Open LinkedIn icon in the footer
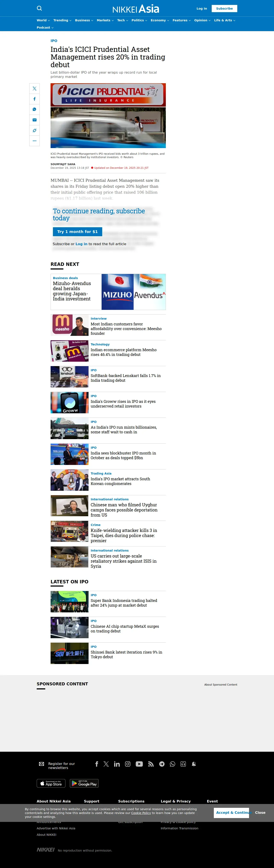The width and height of the screenshot is (274, 868). pos(117,764)
